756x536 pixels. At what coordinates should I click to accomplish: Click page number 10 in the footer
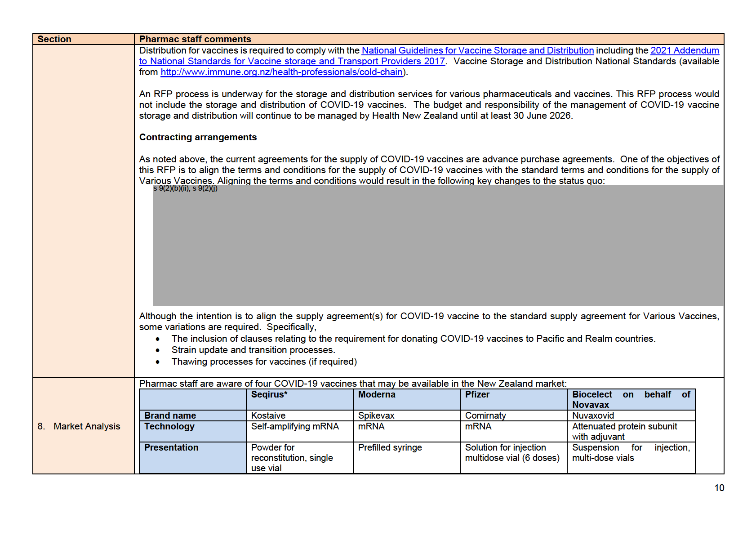(x=719, y=488)
